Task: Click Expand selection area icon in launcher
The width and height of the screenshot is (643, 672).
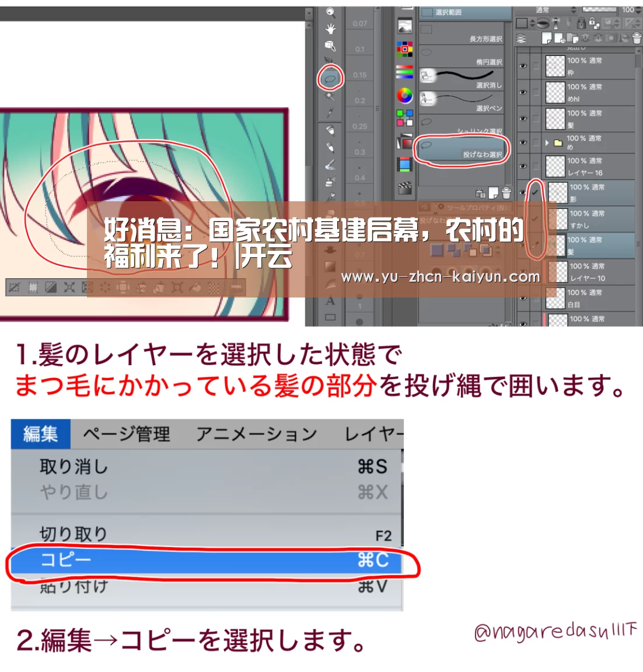Action: pos(69,287)
